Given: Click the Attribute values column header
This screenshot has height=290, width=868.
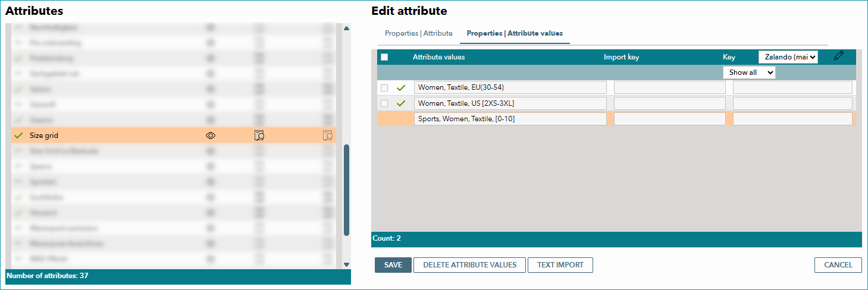Looking at the screenshot, I should tap(439, 57).
